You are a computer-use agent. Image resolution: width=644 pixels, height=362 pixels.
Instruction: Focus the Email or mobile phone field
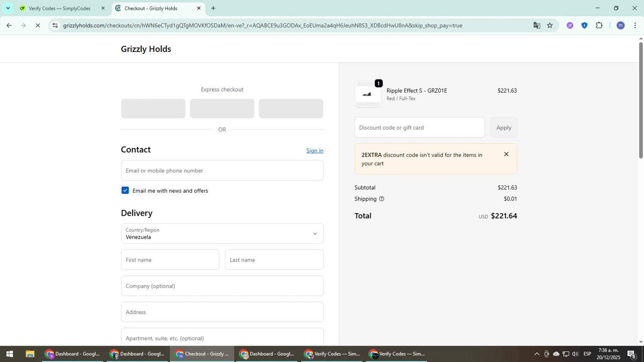tap(222, 170)
